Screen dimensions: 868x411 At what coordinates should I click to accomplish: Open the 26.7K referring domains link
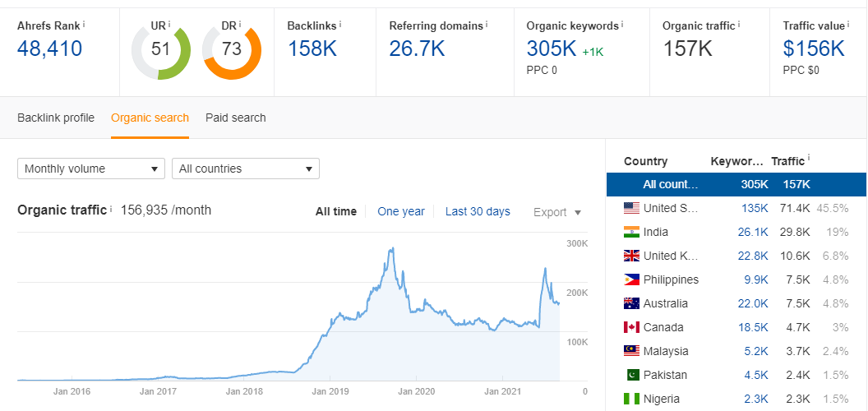(417, 48)
